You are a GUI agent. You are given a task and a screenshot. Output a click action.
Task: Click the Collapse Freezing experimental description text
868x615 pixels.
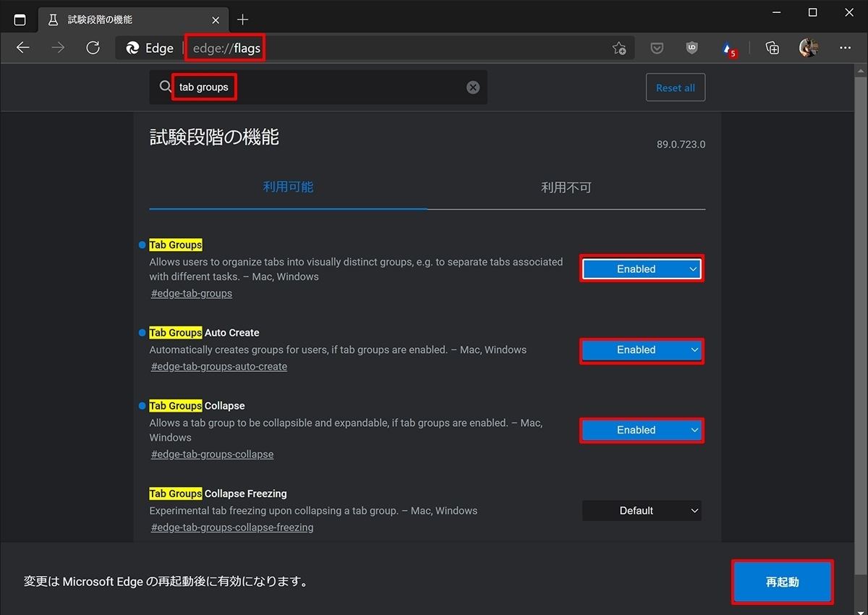313,511
